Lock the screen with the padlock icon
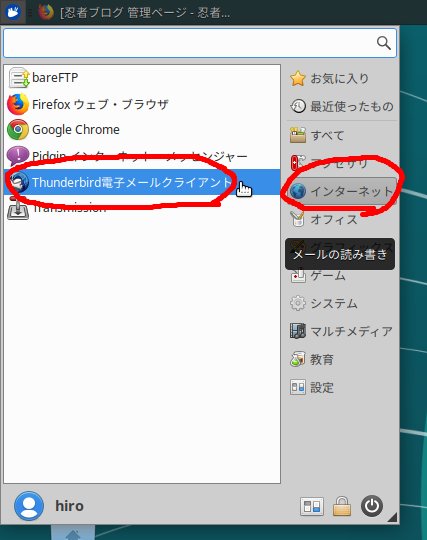The height and width of the screenshot is (540, 427). (x=342, y=506)
